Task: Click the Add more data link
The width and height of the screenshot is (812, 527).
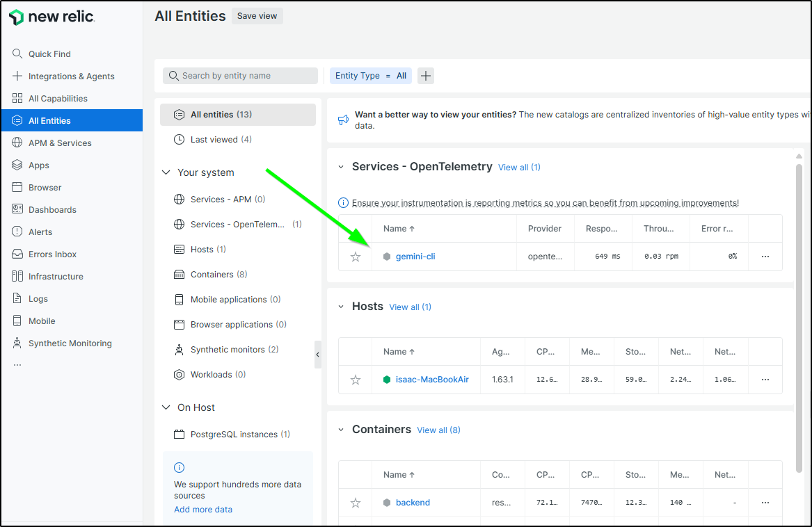Action: pos(203,510)
